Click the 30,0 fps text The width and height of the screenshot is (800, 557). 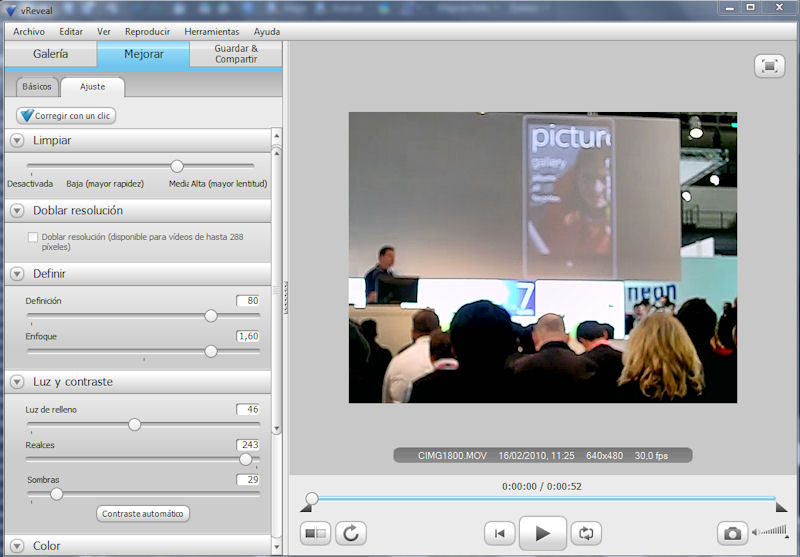[651, 455]
